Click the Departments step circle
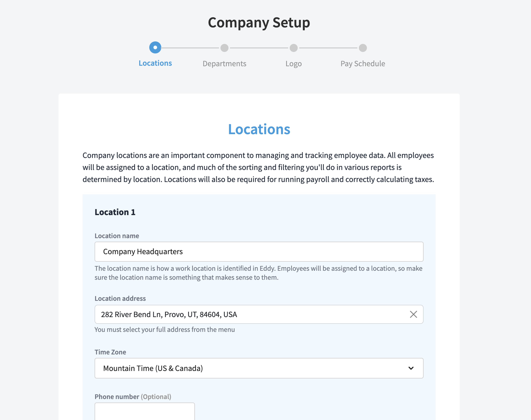 (x=224, y=48)
